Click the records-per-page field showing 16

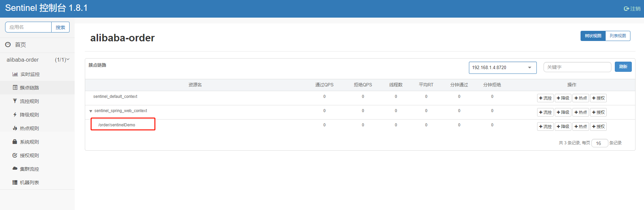tap(600, 143)
